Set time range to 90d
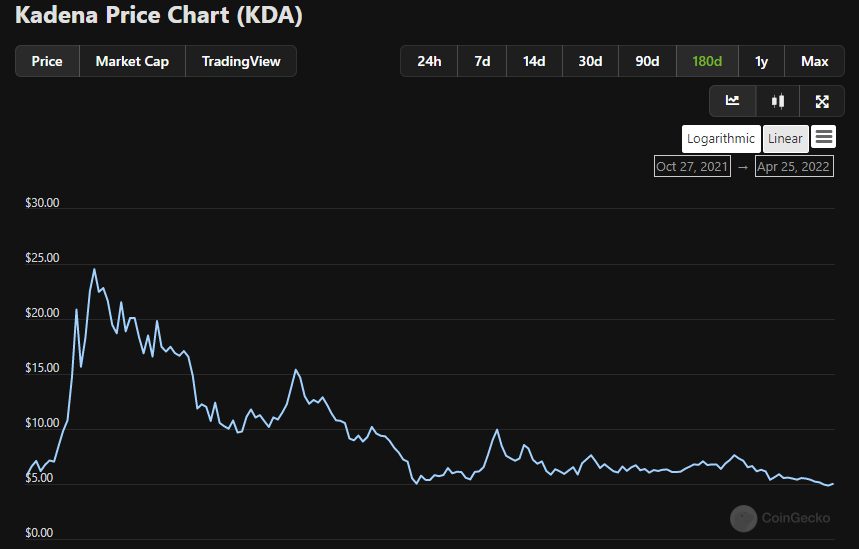The width and height of the screenshot is (859, 549). [x=647, y=61]
